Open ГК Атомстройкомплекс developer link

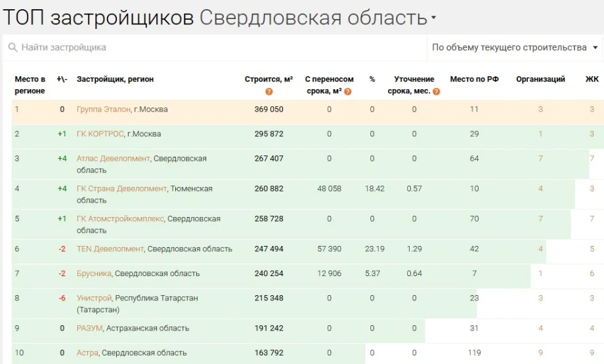pyautogui.click(x=120, y=218)
